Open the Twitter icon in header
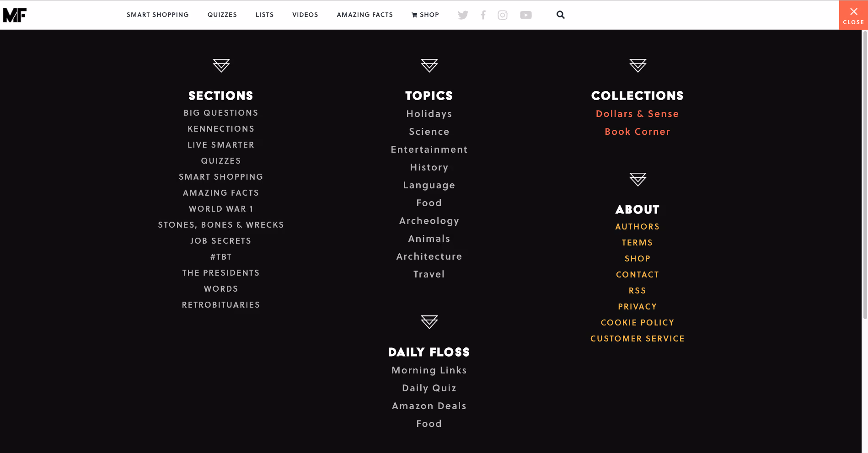 (x=463, y=15)
